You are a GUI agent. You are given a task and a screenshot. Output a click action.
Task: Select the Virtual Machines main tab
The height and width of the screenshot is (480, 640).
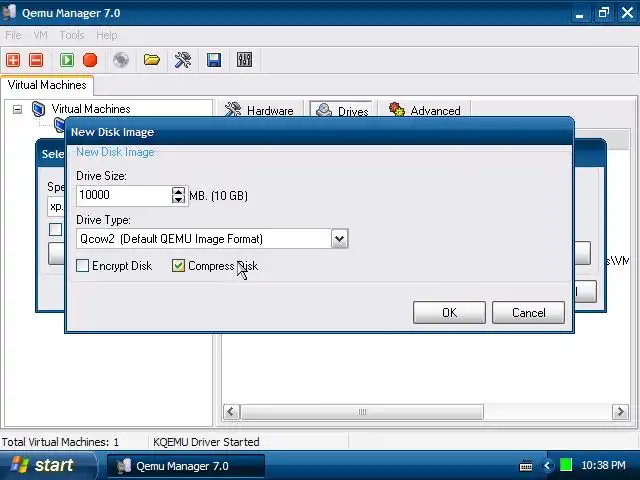pos(47,85)
